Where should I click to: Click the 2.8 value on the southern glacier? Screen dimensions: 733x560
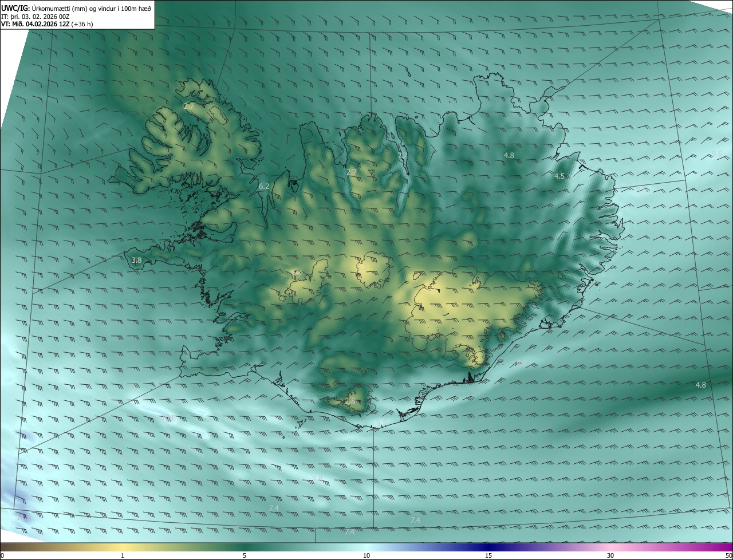click(x=350, y=401)
